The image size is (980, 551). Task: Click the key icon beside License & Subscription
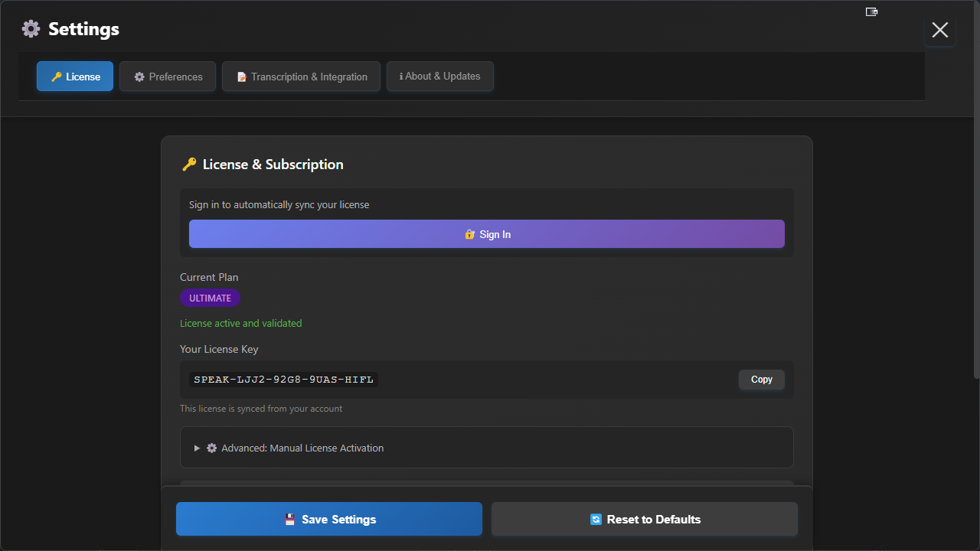point(189,165)
